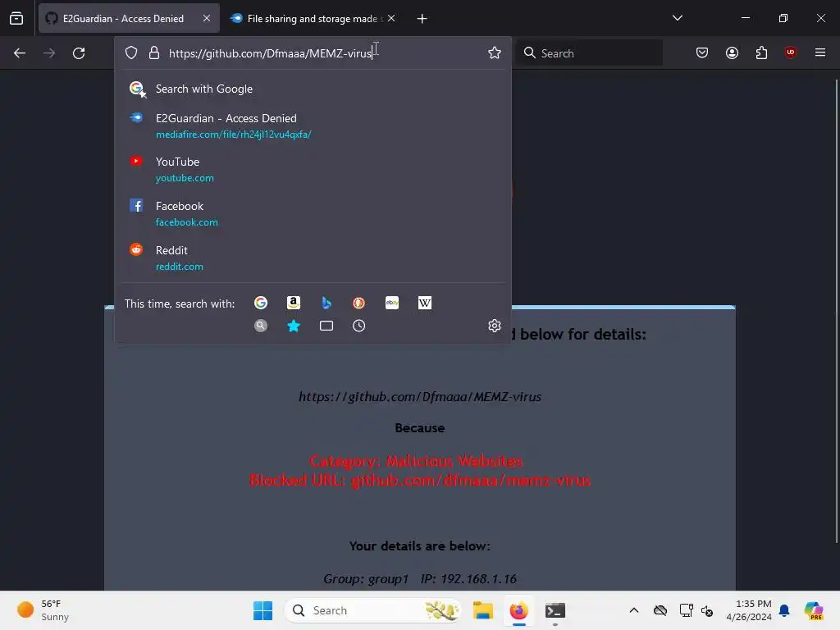Open new tab with plus button
840x630 pixels.
[422, 19]
